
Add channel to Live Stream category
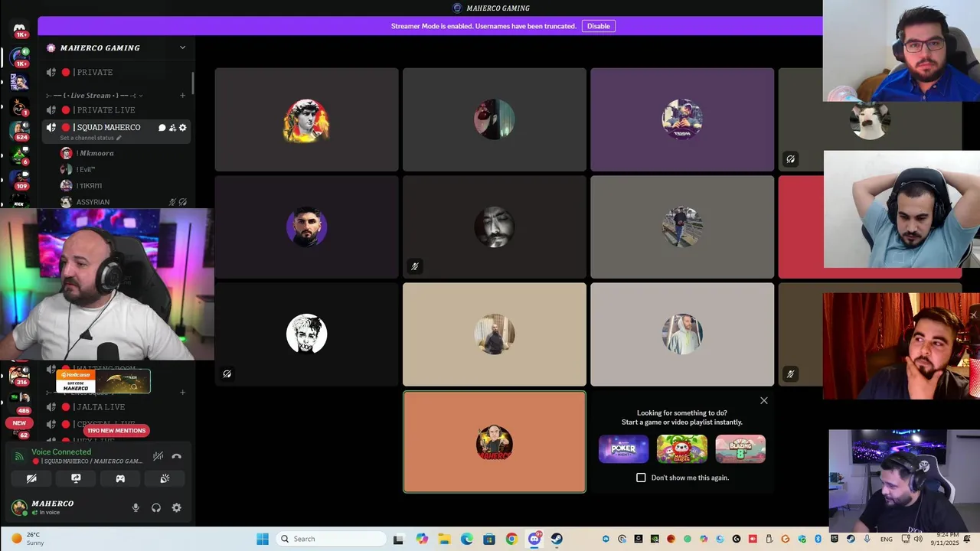pyautogui.click(x=182, y=96)
